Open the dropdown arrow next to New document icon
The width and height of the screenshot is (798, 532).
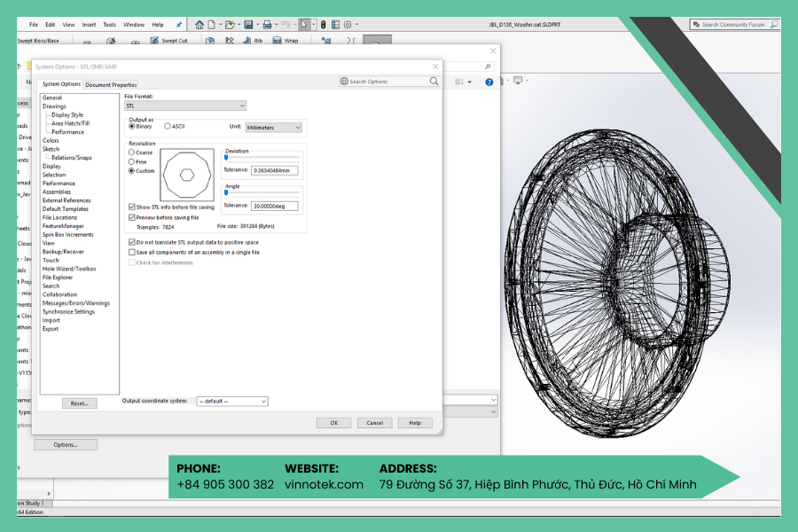click(x=220, y=25)
